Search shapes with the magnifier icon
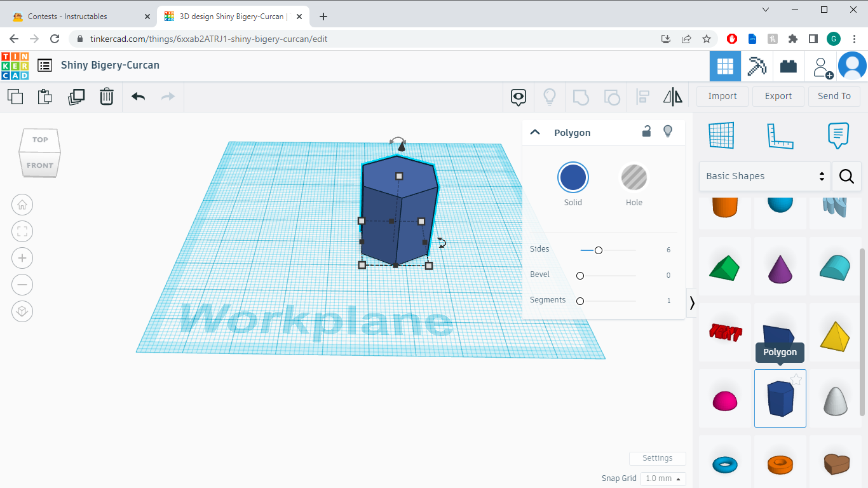Viewport: 868px width, 488px height. tap(846, 176)
